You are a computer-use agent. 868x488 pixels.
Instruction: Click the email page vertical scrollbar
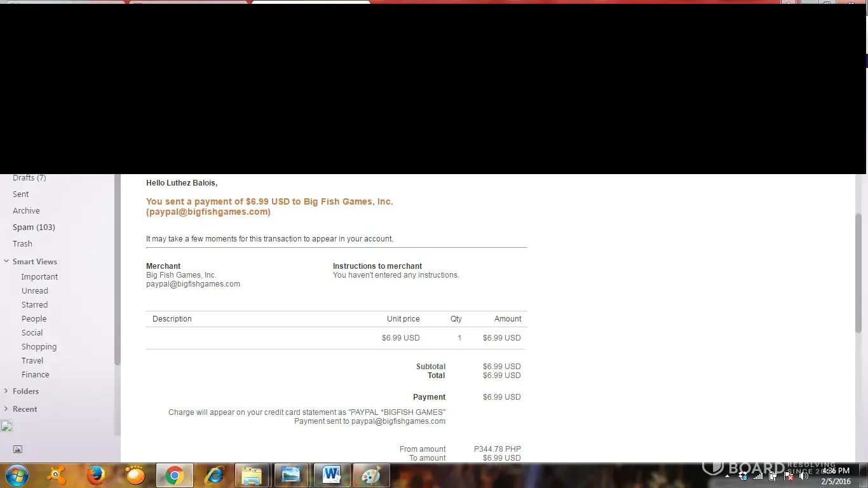(x=858, y=273)
